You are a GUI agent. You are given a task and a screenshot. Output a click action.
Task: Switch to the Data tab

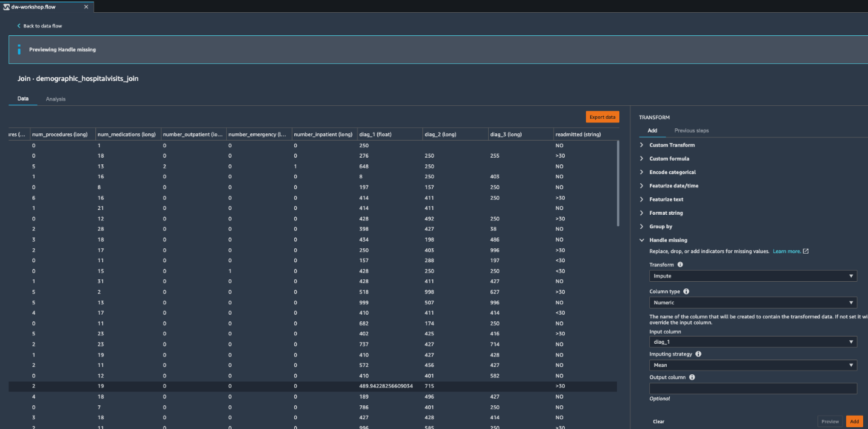click(23, 99)
